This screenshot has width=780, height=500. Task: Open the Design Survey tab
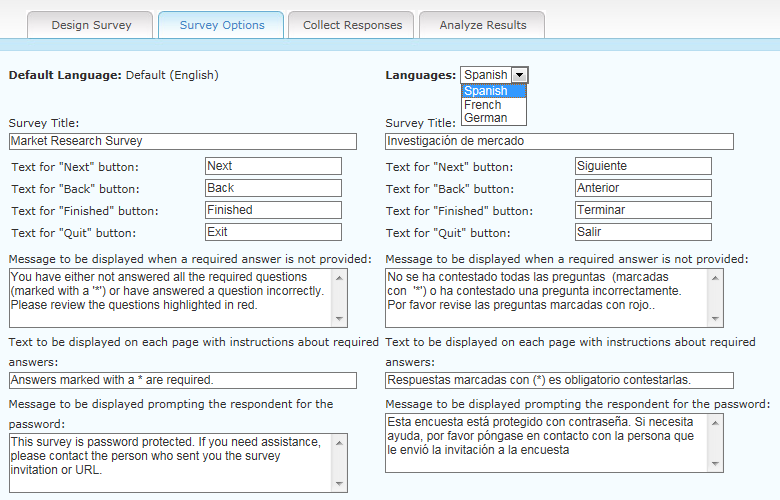(91, 25)
